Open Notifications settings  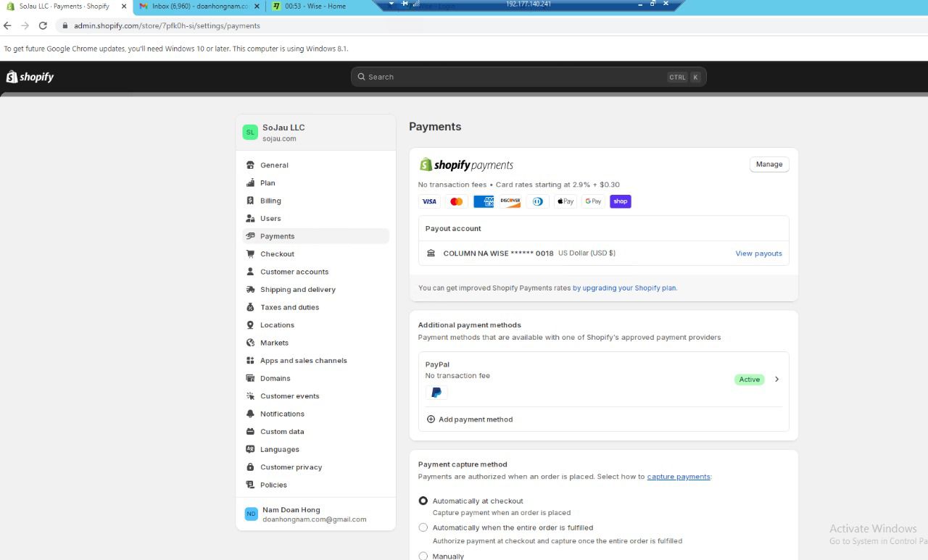(315, 414)
